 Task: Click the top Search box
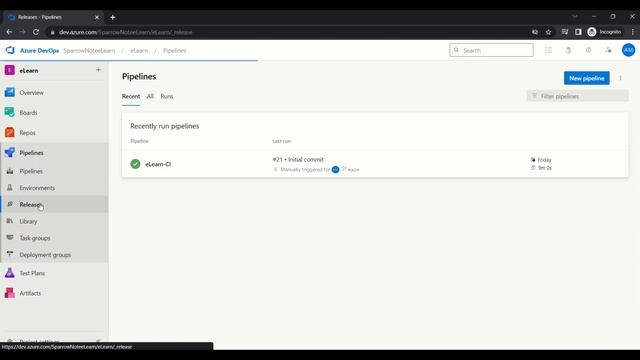pyautogui.click(x=491, y=50)
